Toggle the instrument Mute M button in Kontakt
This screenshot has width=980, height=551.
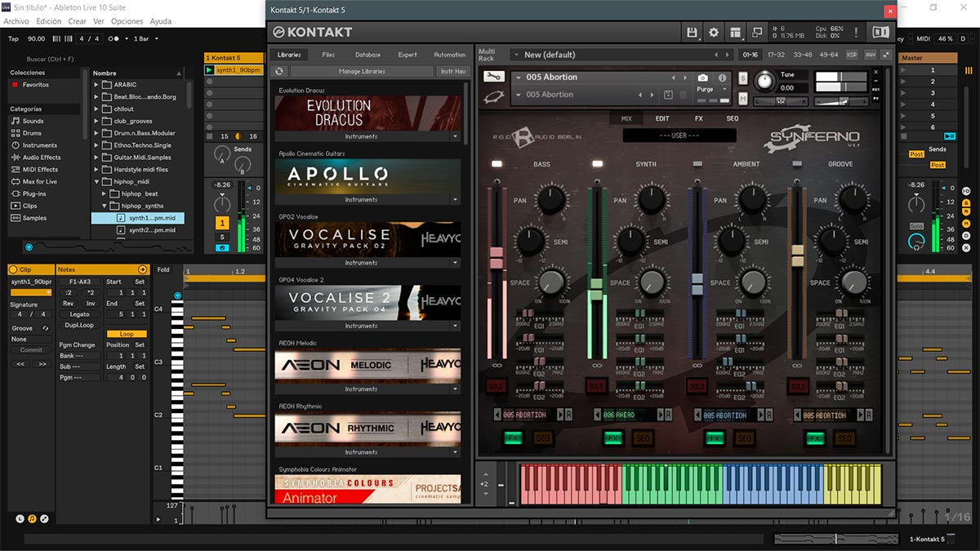pyautogui.click(x=743, y=99)
